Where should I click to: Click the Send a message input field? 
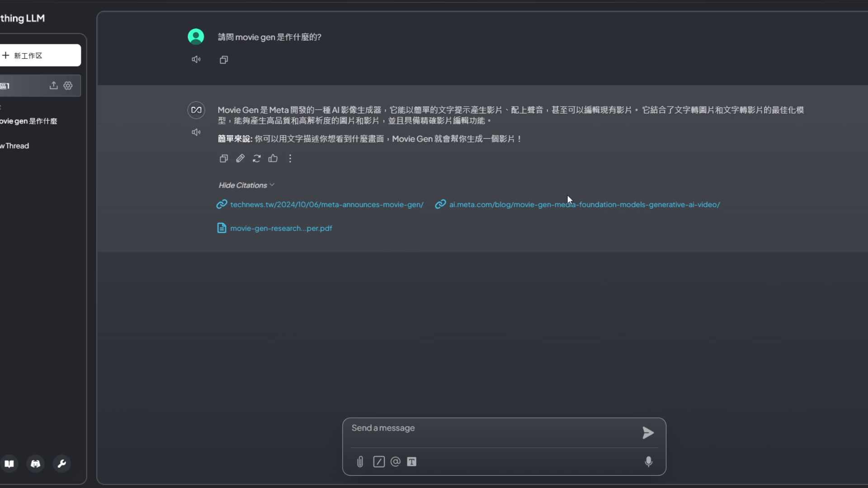pos(493,428)
